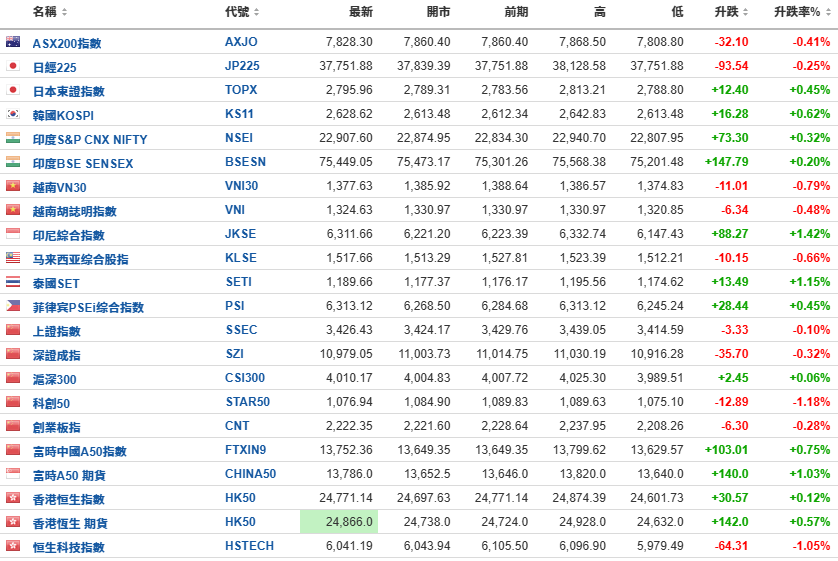Open the 韓國KOSPI index link
The image size is (838, 561).
point(63,115)
